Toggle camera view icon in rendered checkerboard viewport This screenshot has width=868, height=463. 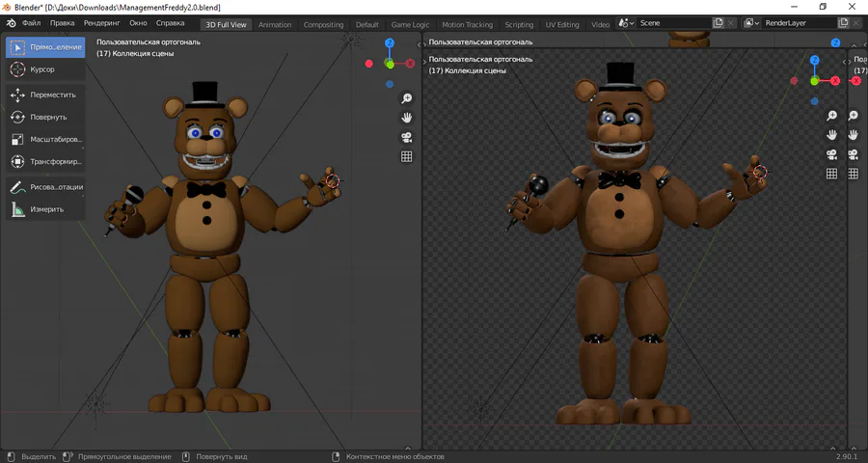[x=831, y=154]
